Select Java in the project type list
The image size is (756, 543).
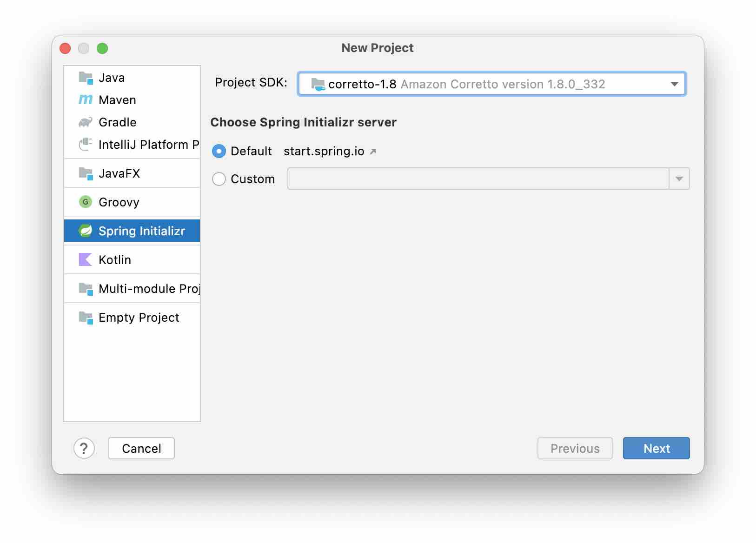coord(112,78)
